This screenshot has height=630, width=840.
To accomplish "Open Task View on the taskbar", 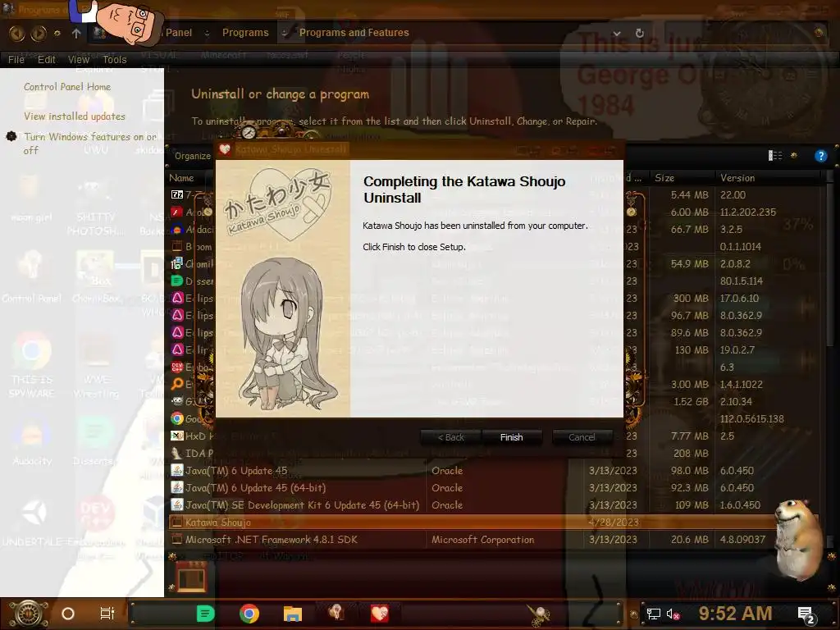I will (x=107, y=614).
